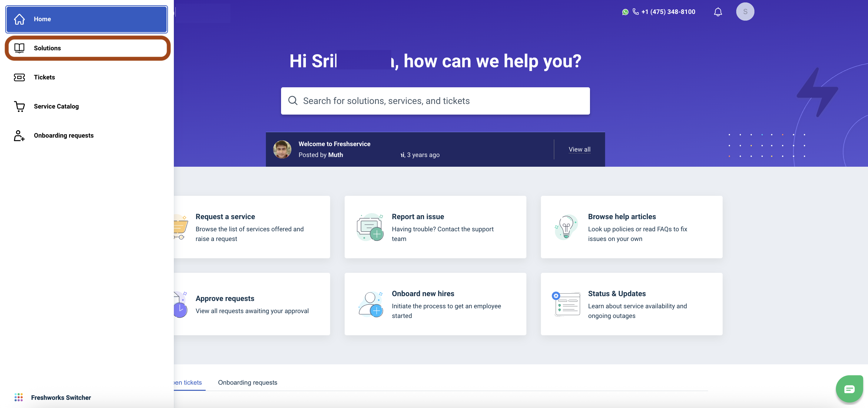Image resolution: width=868 pixels, height=408 pixels.
Task: Click the Report an issue illustration
Action: coord(370,227)
